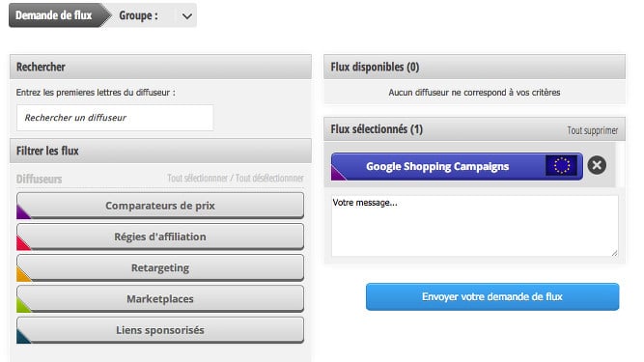
Task: Click the dark blue corner on Liens sponsorisés
Action: 22,337
